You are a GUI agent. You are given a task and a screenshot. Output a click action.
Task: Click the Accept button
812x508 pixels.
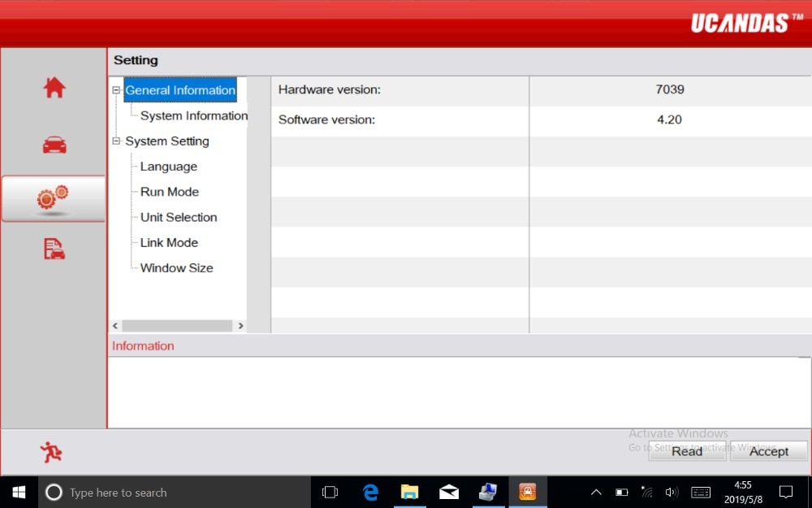(769, 451)
